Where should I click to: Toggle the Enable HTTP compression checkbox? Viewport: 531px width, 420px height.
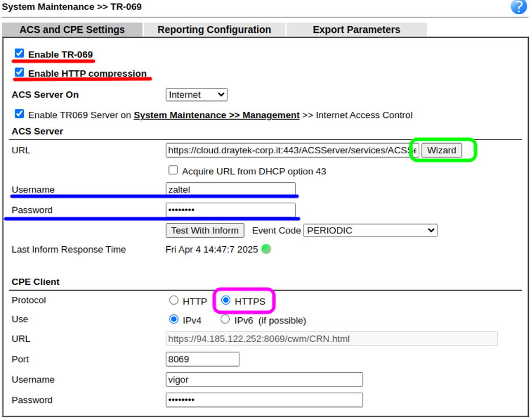tap(19, 73)
